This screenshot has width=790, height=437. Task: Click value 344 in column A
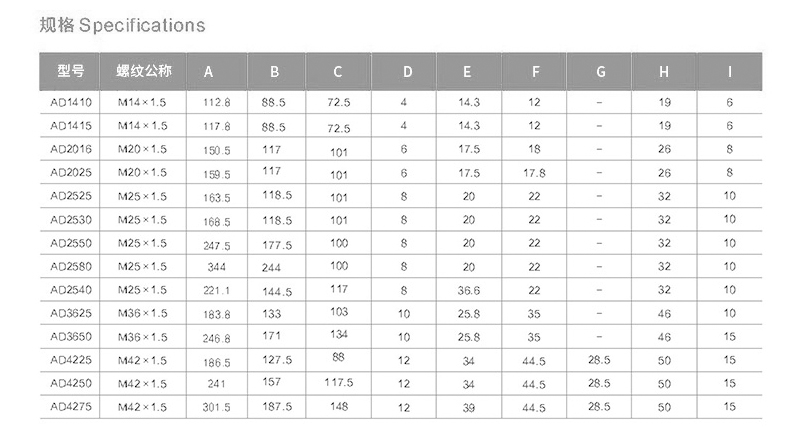click(x=217, y=268)
